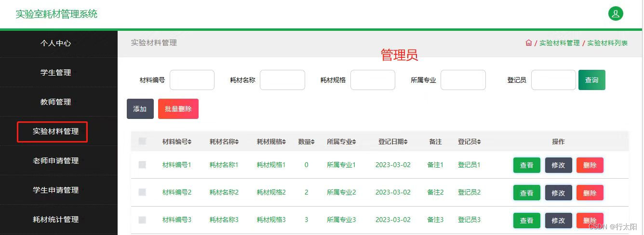Click 查看 for 材料编号3 row
The width and height of the screenshot is (644, 235).
[527, 221]
